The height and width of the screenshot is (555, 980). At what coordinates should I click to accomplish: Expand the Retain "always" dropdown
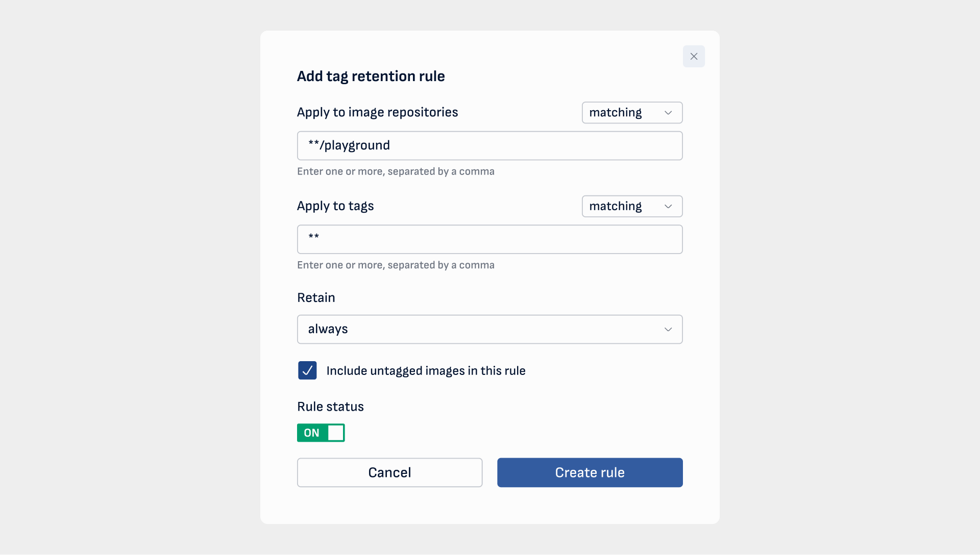489,330
